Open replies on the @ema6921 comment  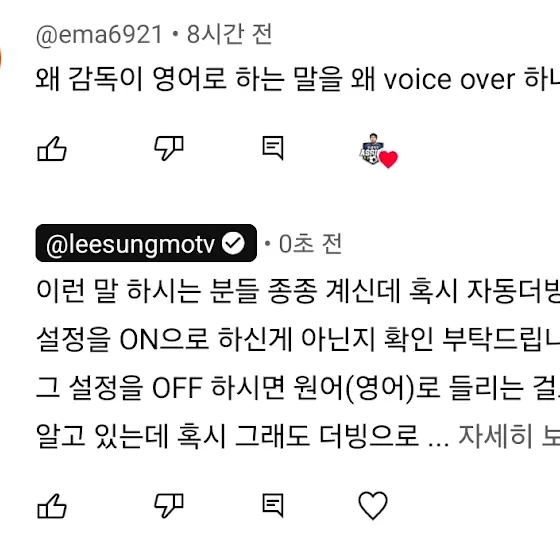273,148
